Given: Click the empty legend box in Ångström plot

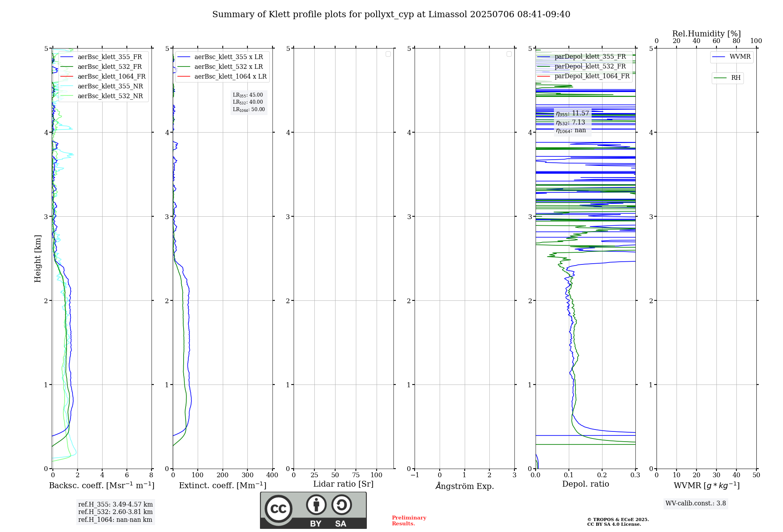Looking at the screenshot, I should coord(509,54).
